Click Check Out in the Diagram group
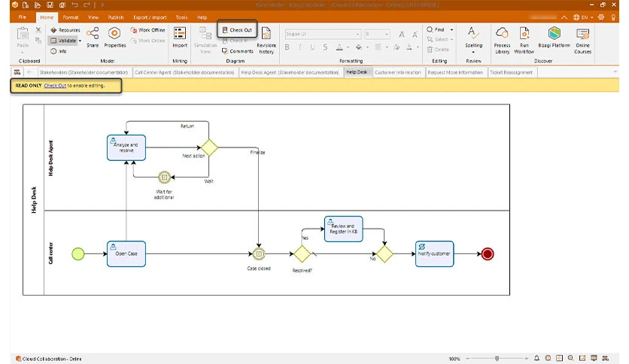 tap(237, 29)
